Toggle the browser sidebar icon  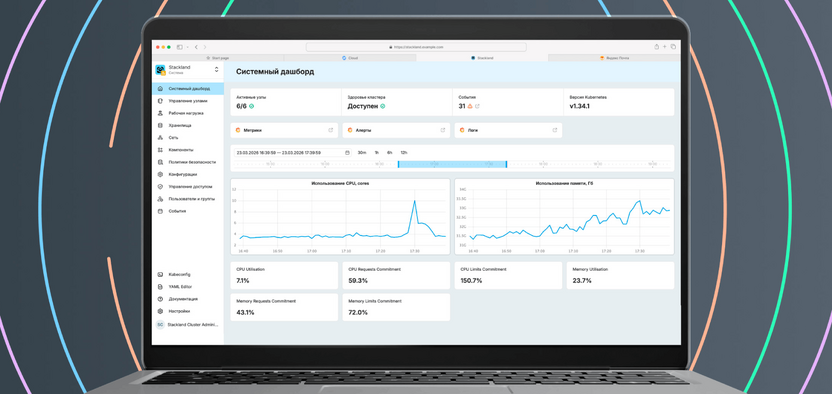pyautogui.click(x=180, y=47)
